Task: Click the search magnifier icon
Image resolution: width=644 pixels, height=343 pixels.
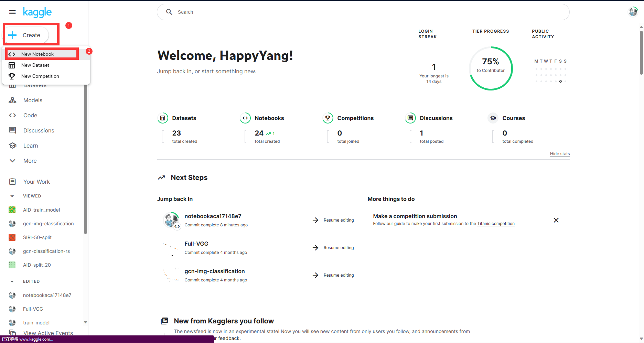Action: (x=169, y=12)
